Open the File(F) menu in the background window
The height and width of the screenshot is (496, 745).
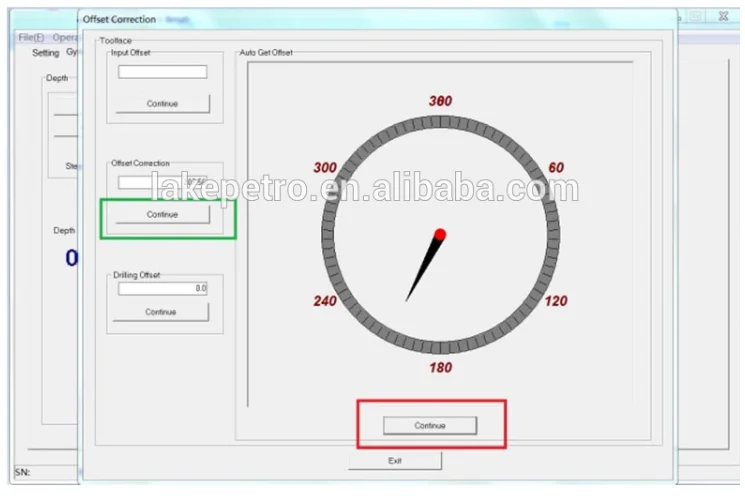31,38
